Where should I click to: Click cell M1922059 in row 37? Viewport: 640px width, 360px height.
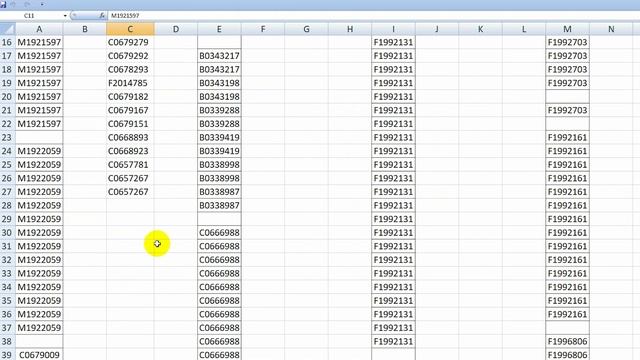click(x=39, y=328)
